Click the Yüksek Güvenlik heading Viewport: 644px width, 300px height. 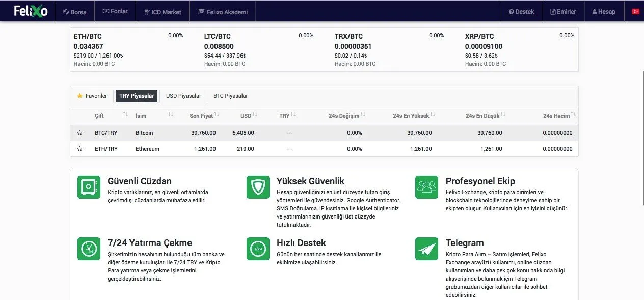point(311,181)
